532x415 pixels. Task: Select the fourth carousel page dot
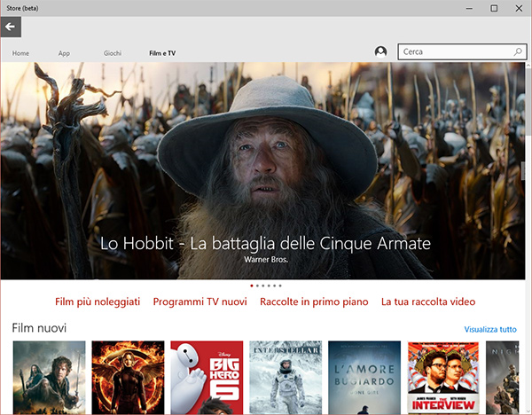[x=269, y=286]
